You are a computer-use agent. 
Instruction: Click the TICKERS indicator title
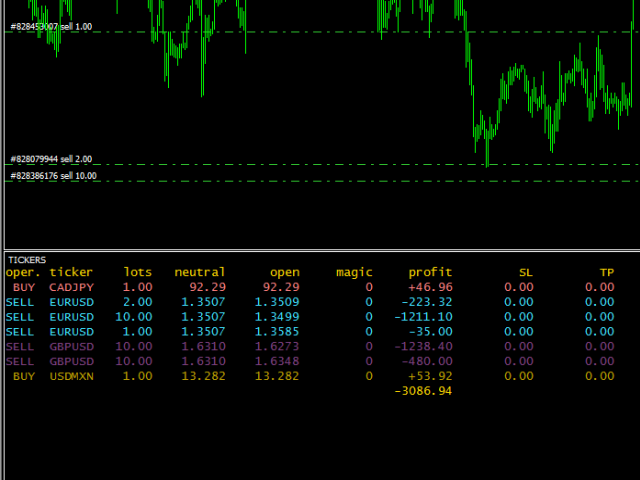point(27,260)
